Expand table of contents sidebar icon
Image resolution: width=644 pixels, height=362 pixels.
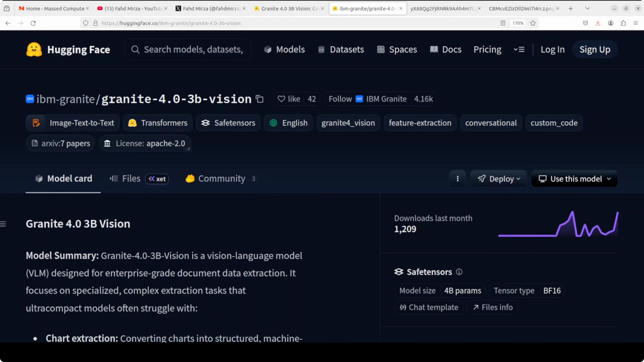[3, 224]
